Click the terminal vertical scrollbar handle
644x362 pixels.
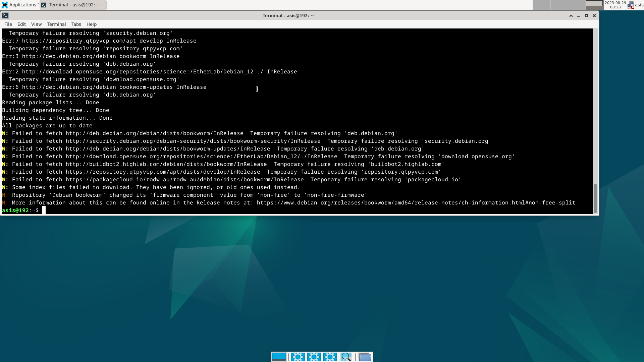tap(595, 198)
